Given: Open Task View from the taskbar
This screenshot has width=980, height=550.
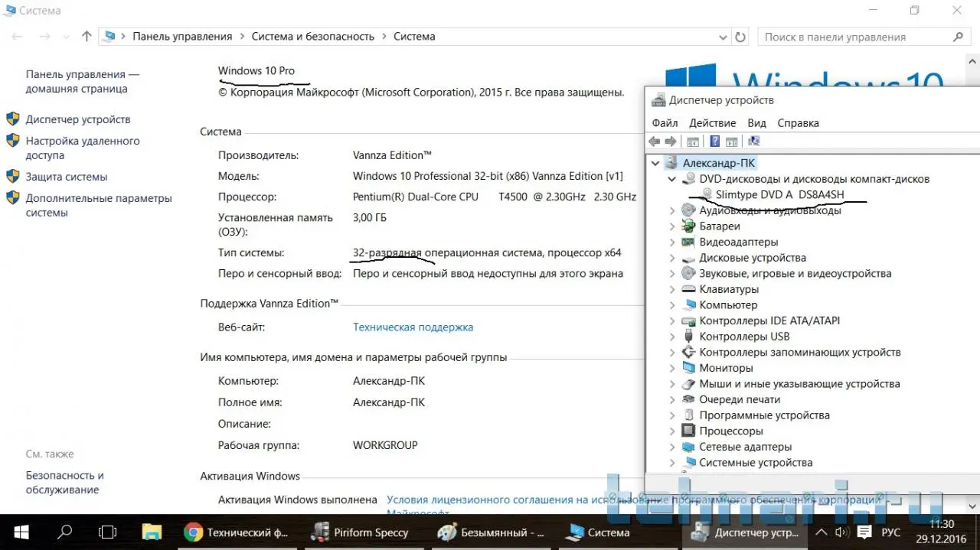Looking at the screenshot, I should (108, 532).
